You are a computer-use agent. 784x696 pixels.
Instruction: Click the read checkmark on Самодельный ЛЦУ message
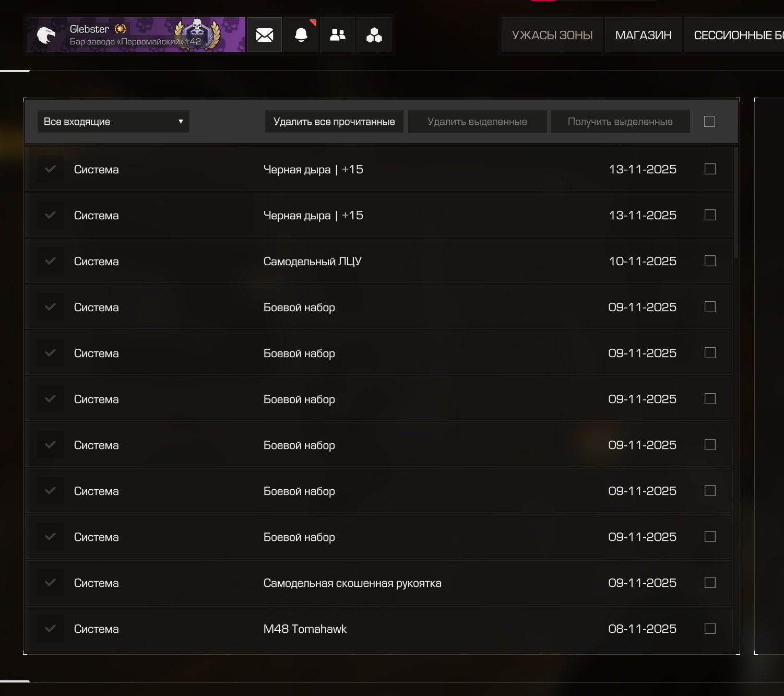[x=50, y=261]
